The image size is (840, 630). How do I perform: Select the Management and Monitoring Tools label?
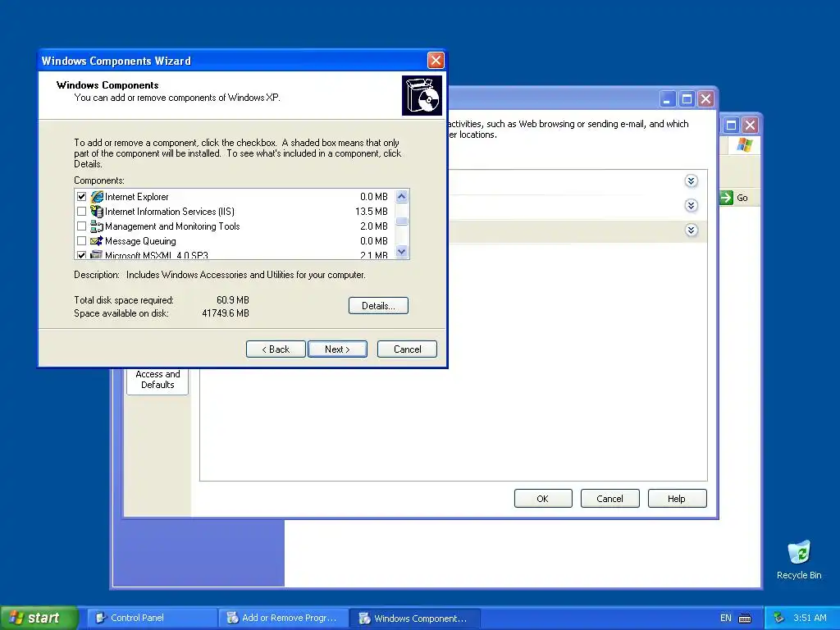click(172, 226)
